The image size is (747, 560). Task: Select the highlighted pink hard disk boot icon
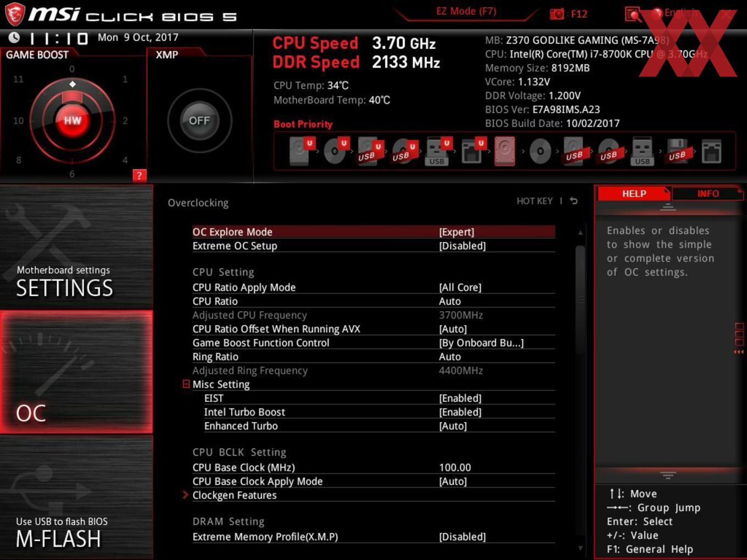(505, 151)
